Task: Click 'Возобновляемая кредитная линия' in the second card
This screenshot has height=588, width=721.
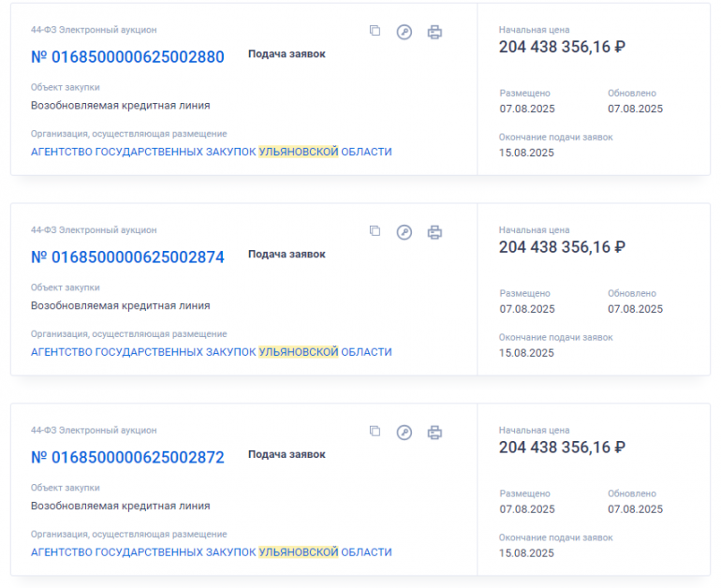Action: tap(120, 305)
